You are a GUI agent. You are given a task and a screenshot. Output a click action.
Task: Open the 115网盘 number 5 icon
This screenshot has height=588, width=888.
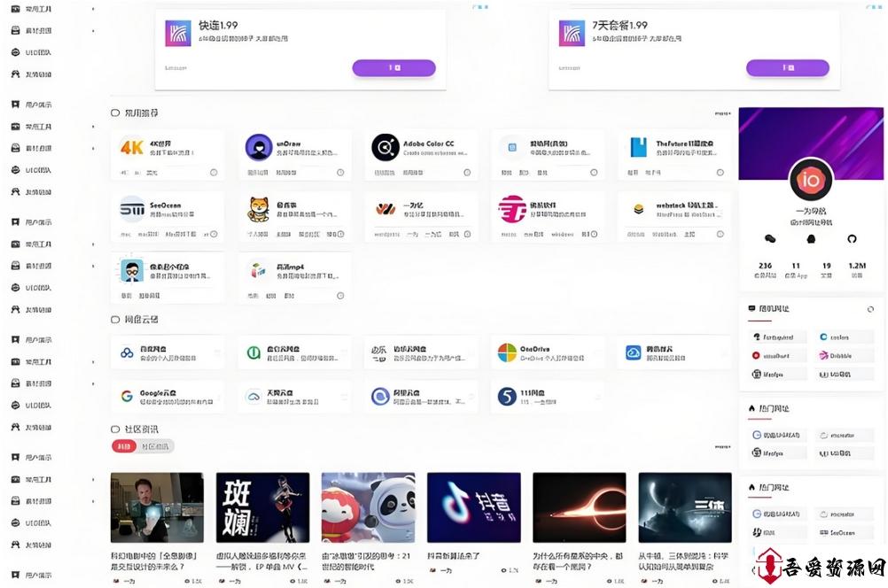pos(507,396)
